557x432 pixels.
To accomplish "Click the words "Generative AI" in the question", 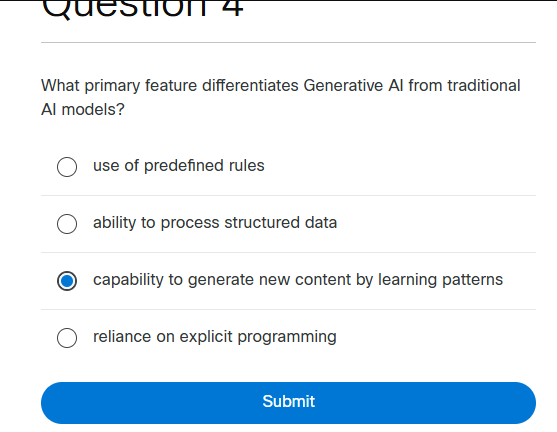I will pyautogui.click(x=353, y=86).
